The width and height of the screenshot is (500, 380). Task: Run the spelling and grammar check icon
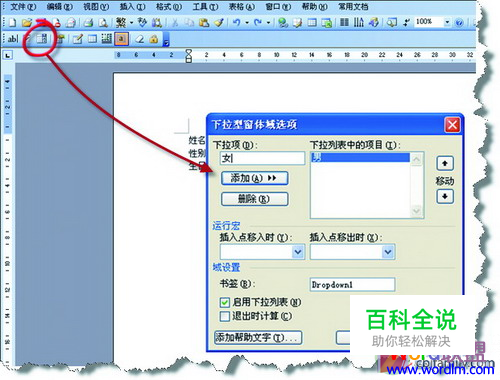pyautogui.click(x=142, y=23)
